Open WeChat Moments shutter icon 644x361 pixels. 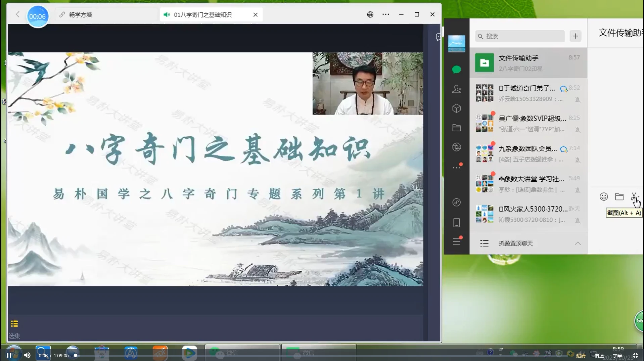coord(456,147)
